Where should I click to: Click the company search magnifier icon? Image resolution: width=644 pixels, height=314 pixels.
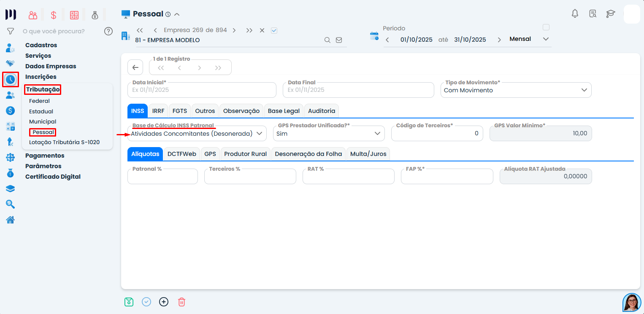click(x=327, y=40)
